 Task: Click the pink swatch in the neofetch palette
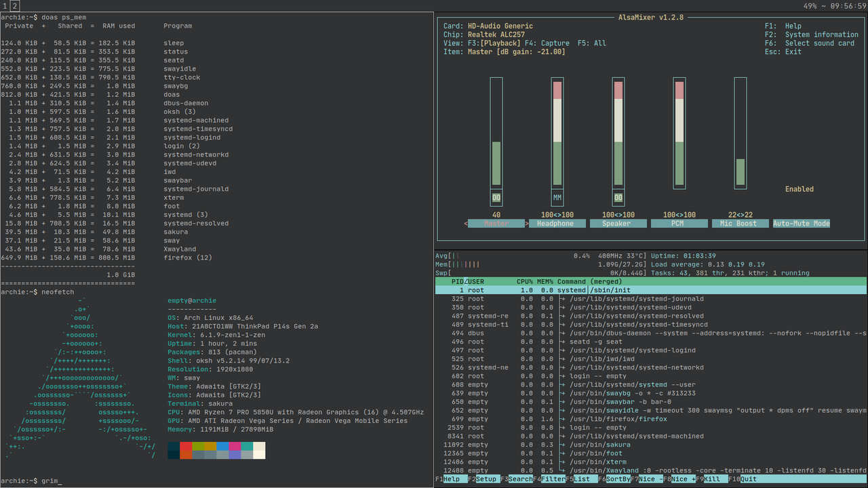coord(235,447)
